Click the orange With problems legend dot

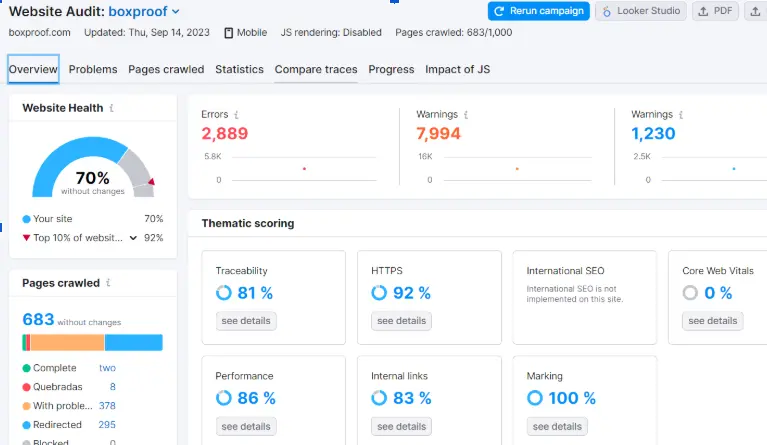(26, 406)
